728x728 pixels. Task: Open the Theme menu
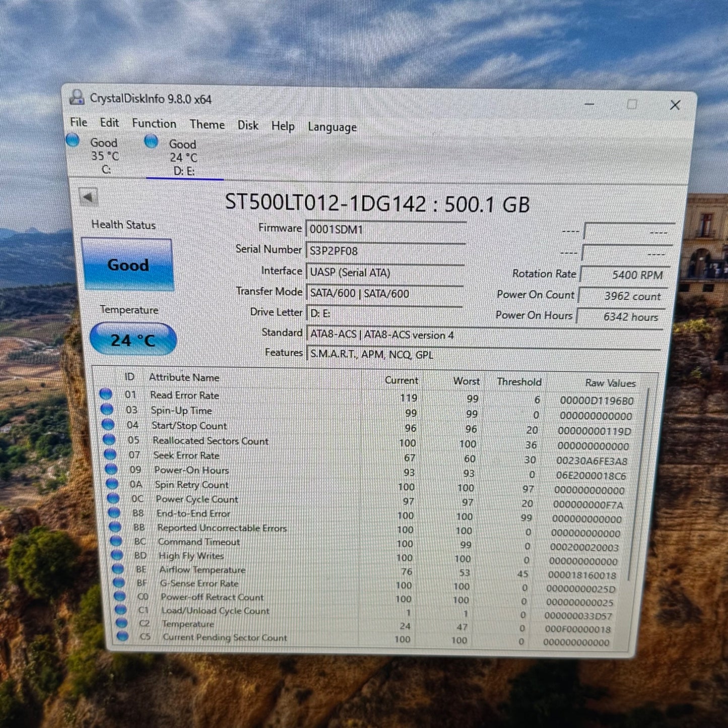(207, 124)
